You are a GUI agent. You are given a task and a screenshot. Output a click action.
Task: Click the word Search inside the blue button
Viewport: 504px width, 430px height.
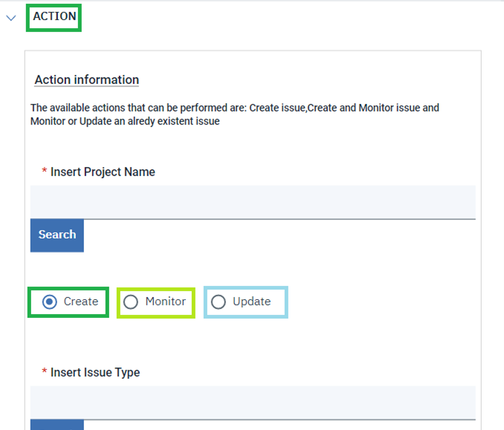57,235
